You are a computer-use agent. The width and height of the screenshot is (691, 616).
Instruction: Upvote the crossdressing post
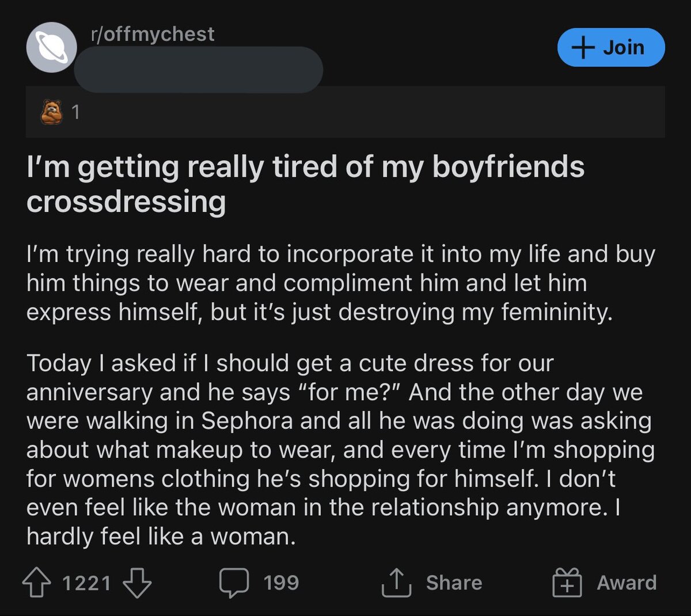pyautogui.click(x=36, y=583)
